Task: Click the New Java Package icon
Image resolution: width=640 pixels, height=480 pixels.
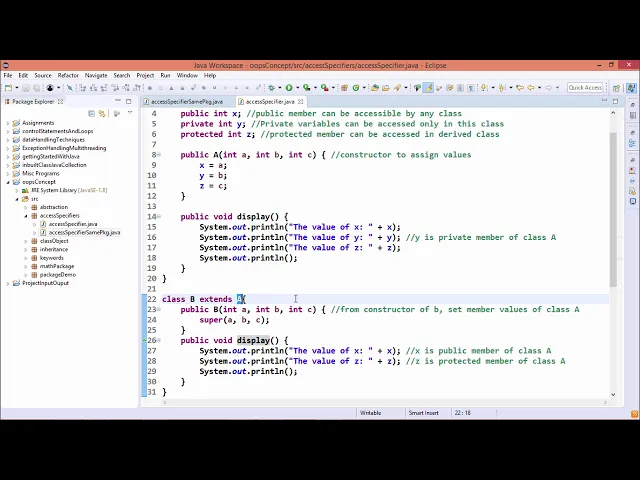Action: [344, 88]
